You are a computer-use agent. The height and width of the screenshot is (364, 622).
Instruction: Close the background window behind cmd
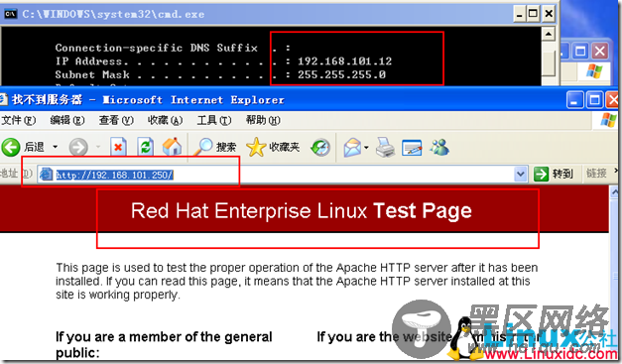(600, 51)
